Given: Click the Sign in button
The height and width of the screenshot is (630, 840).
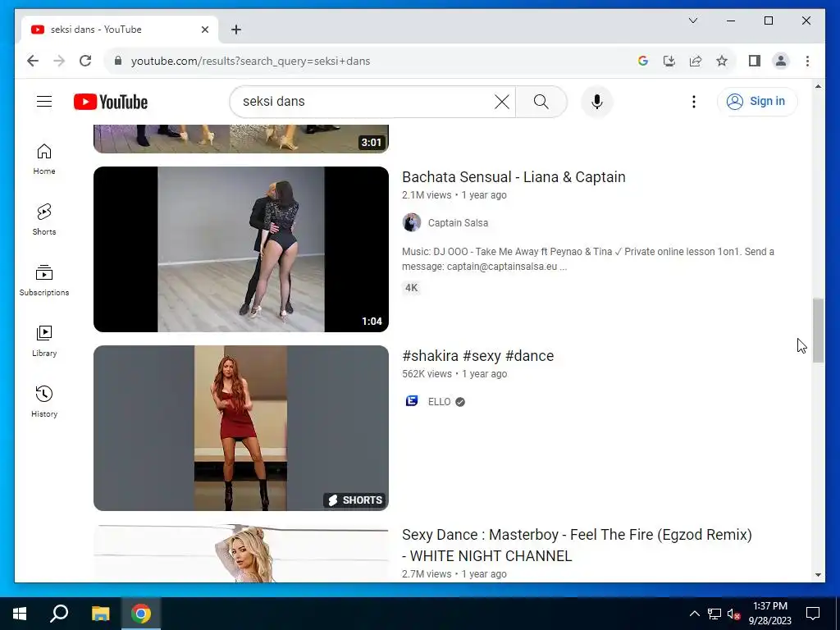Looking at the screenshot, I should click(756, 101).
